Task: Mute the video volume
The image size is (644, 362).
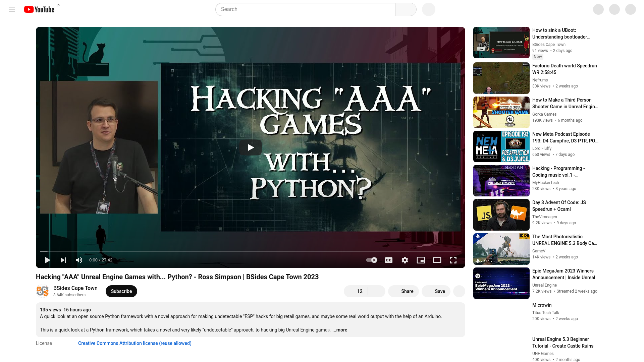Action: click(79, 260)
